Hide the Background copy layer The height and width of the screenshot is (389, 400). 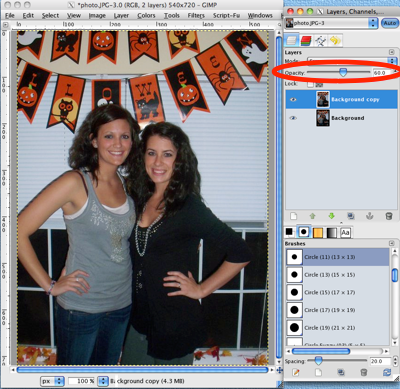click(x=293, y=99)
